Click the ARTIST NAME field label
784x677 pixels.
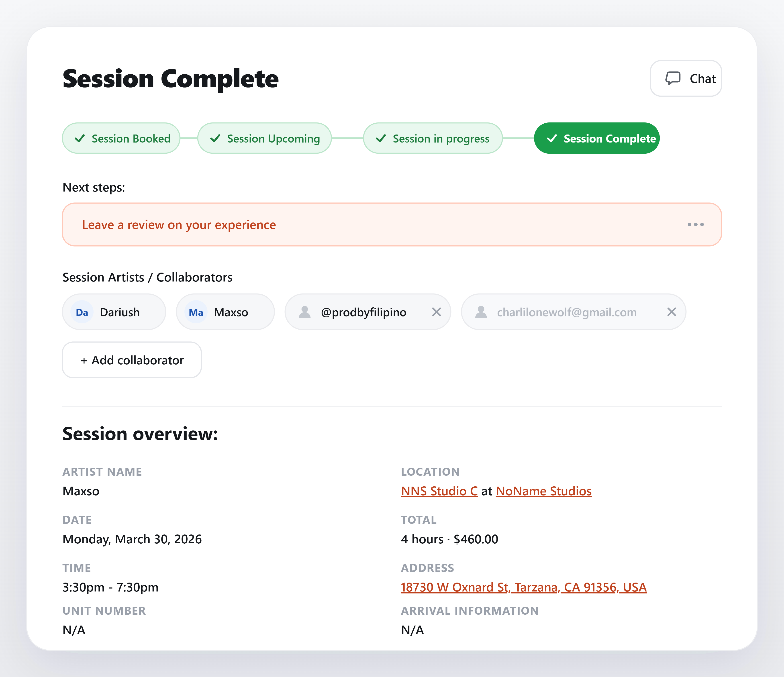click(x=102, y=472)
